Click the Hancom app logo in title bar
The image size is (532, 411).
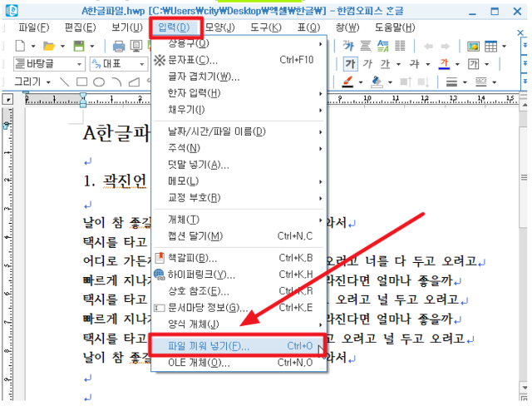12,11
